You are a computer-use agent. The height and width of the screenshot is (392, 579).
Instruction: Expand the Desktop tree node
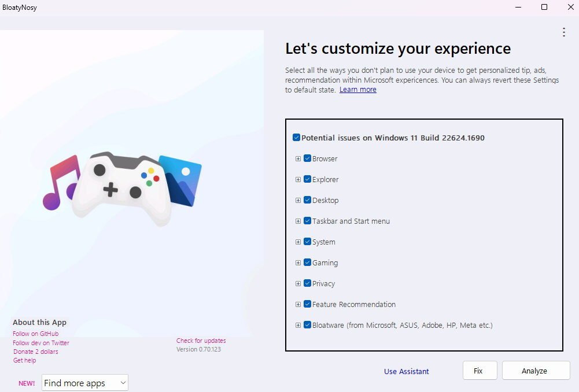click(298, 201)
